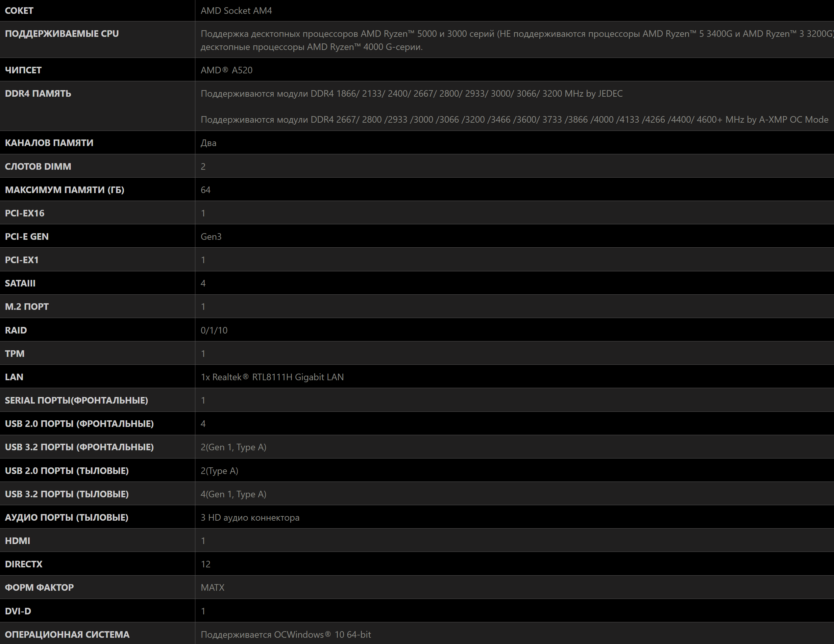This screenshot has width=834, height=644.
Task: Click the MATX form factor value
Action: tap(212, 587)
